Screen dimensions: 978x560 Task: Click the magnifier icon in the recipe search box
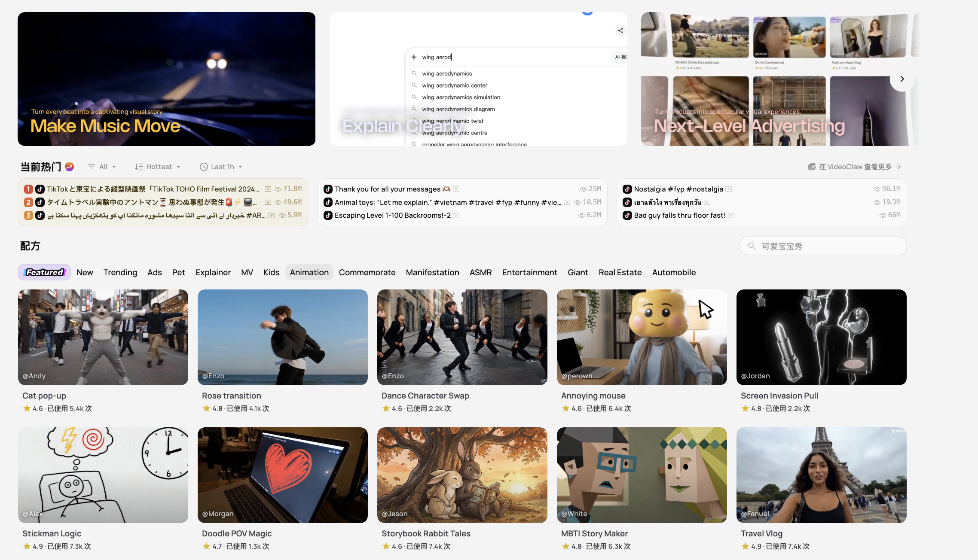pos(752,246)
